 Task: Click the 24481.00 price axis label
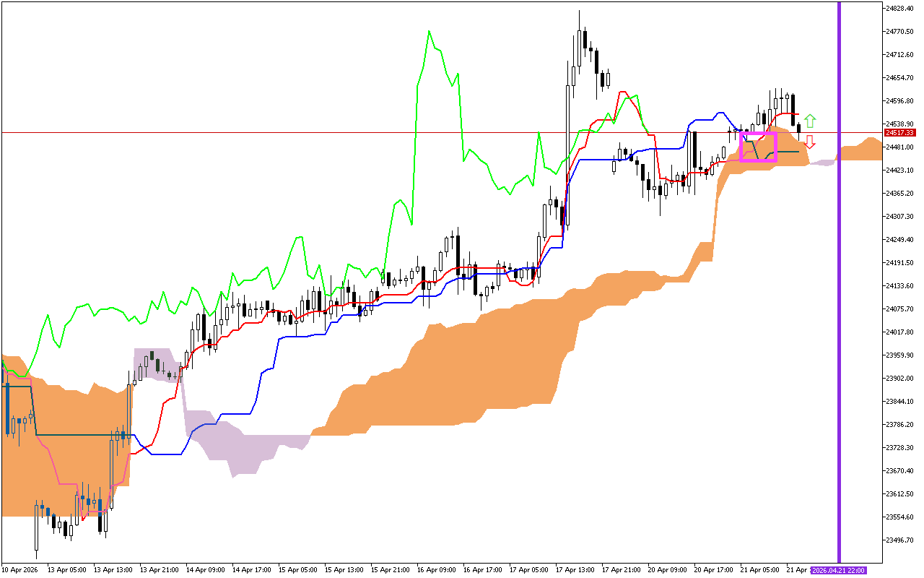pos(902,147)
